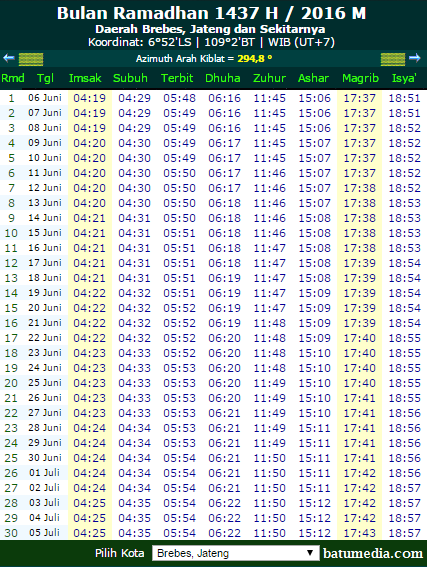The width and height of the screenshot is (428, 567).
Task: Click Ashar time in the 14 Juni row
Action: coord(314,218)
